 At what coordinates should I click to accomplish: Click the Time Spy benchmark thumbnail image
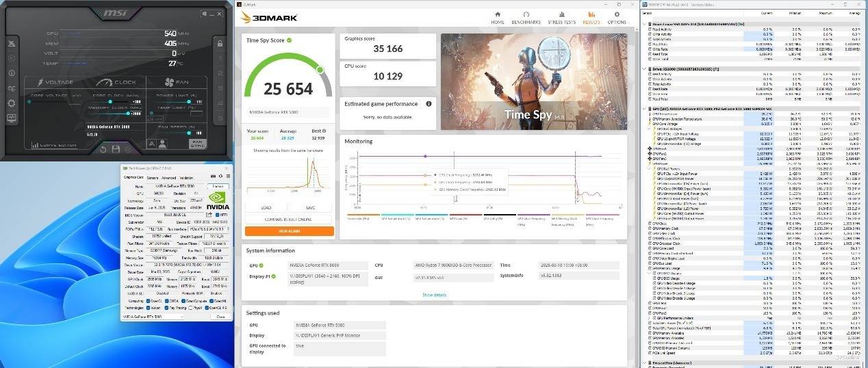pos(534,81)
